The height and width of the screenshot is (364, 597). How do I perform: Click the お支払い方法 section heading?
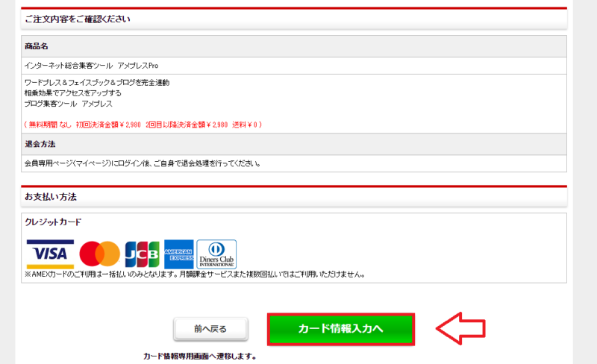[51, 197]
